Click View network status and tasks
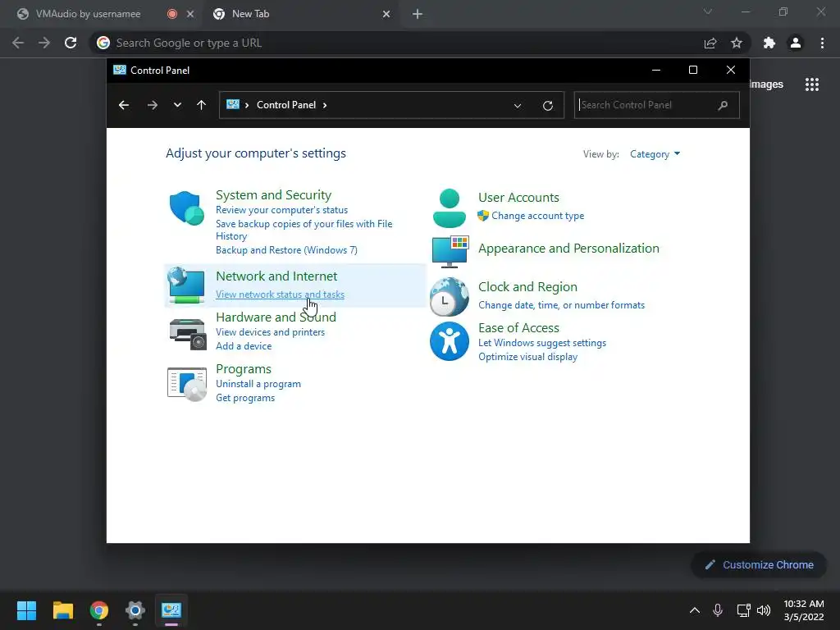 point(281,294)
